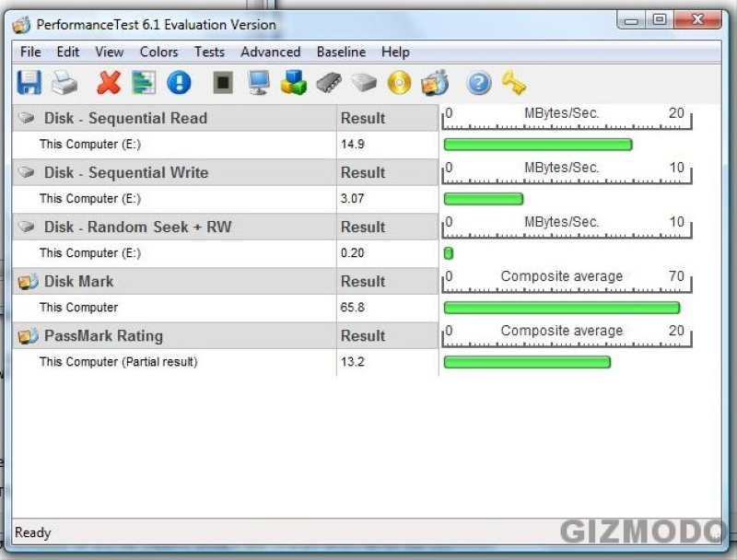Minimize the PerformanceTest window
737x560 pixels.
(631, 19)
